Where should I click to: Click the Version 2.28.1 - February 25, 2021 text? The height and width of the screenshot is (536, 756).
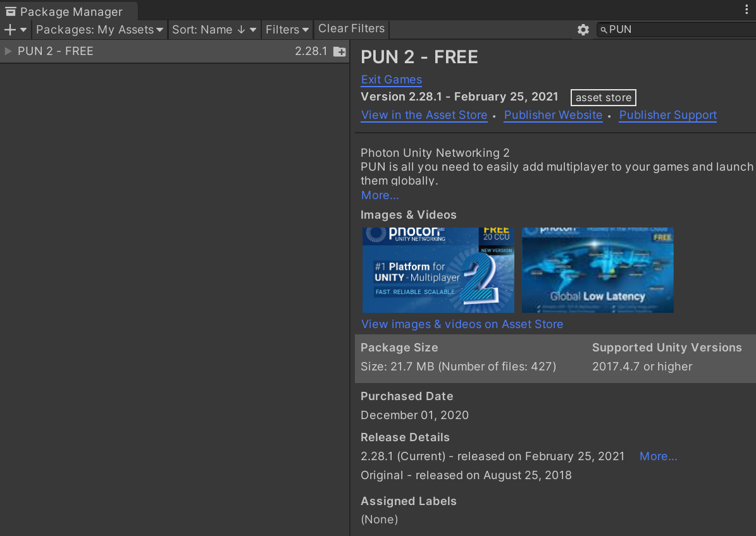459,97
